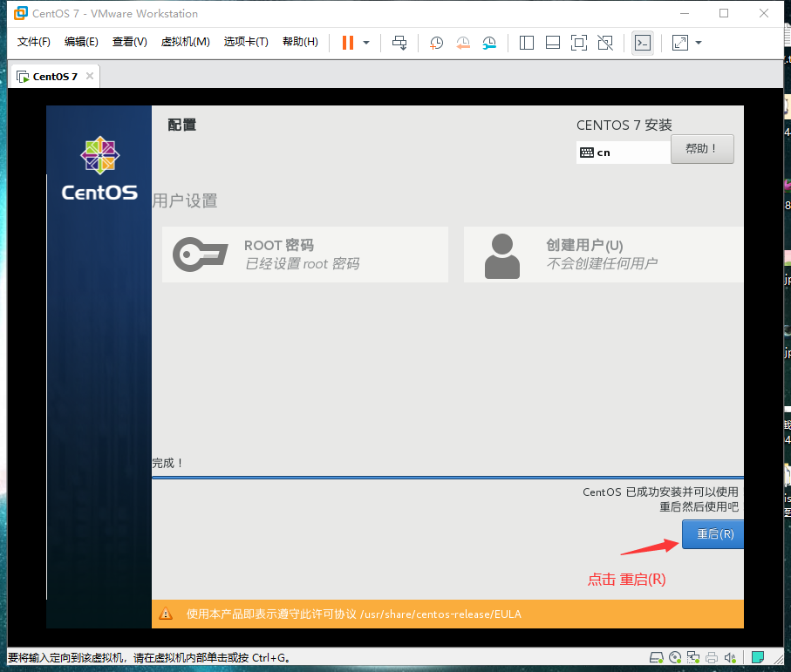Click the CentOS 已成功安装并可以使用 message

660,492
